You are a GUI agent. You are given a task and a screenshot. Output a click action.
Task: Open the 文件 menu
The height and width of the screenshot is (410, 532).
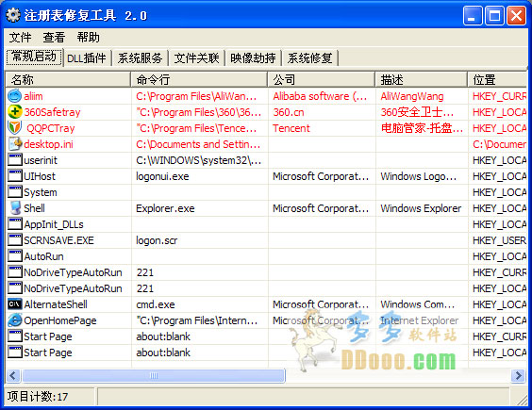click(20, 38)
